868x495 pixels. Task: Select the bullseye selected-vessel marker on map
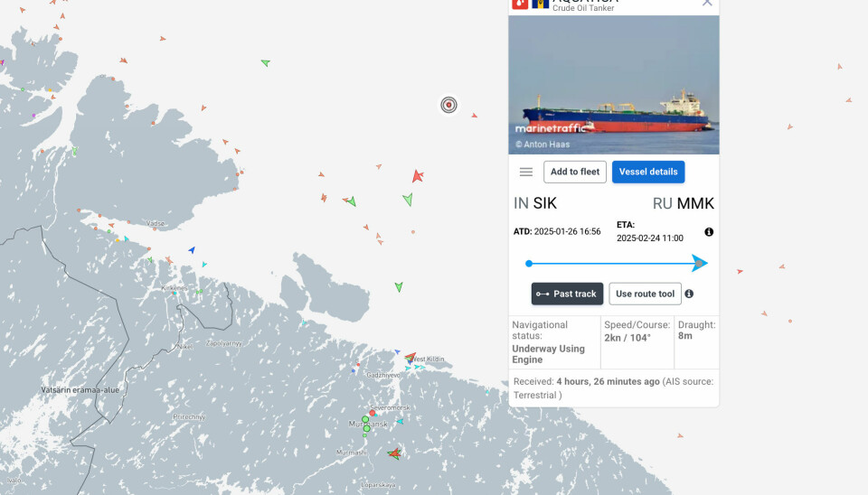pyautogui.click(x=448, y=105)
